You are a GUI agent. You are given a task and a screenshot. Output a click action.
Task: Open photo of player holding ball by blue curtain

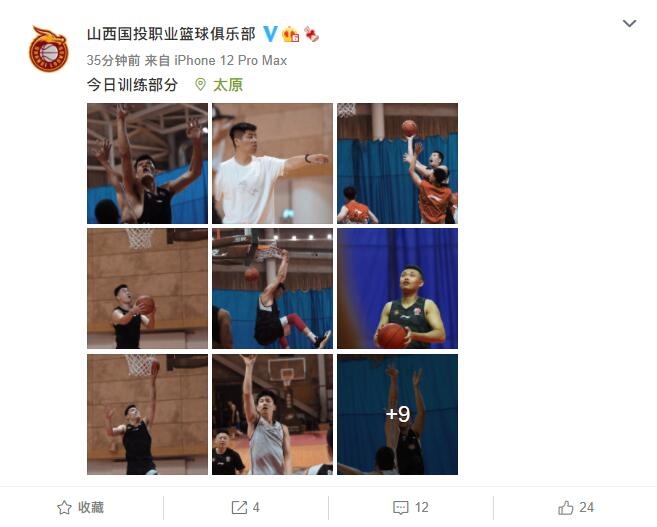point(397,289)
